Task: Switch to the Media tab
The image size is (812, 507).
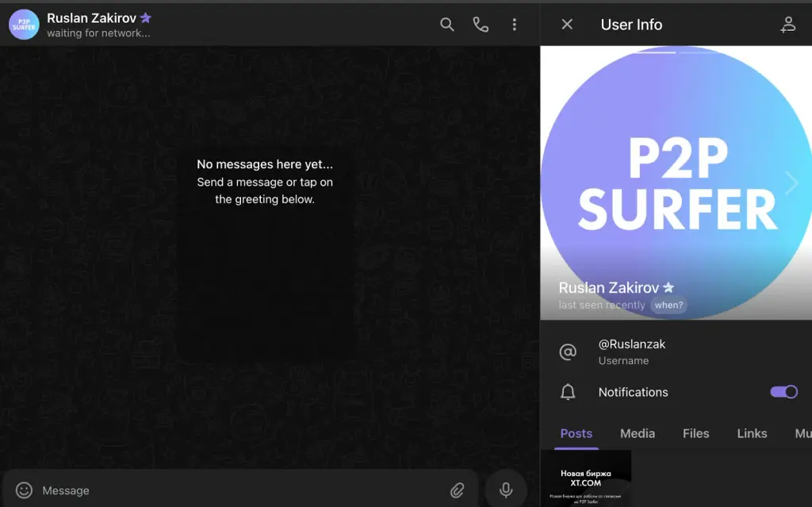Action: (638, 433)
